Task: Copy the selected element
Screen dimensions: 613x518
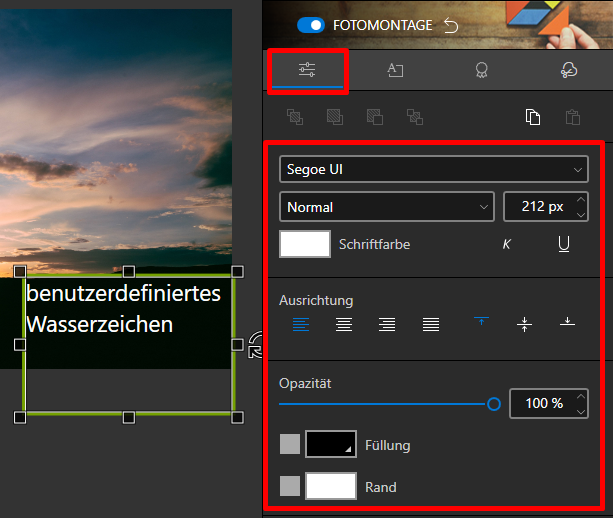Action: (533, 117)
